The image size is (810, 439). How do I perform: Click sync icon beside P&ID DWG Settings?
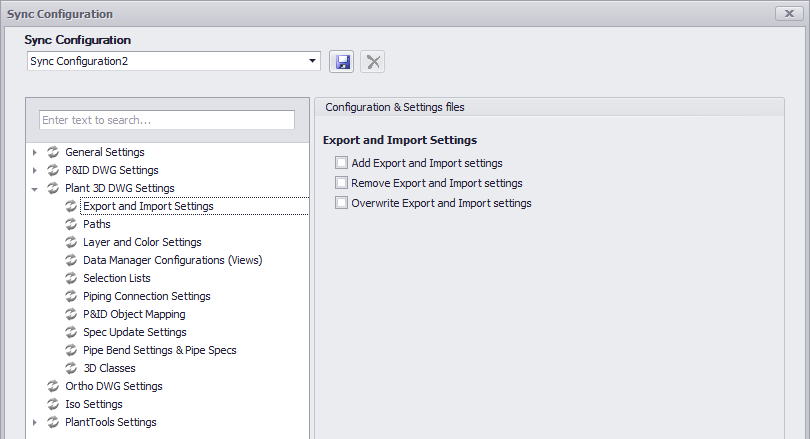pyautogui.click(x=53, y=170)
